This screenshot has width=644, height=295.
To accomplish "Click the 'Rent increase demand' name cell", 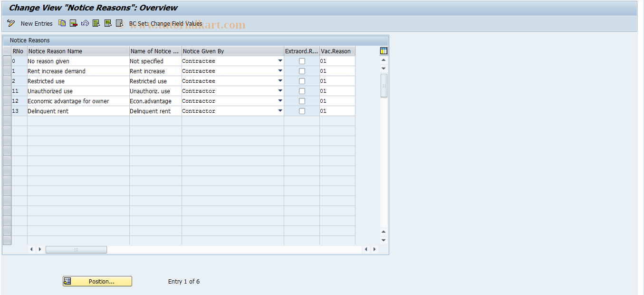I will point(78,71).
